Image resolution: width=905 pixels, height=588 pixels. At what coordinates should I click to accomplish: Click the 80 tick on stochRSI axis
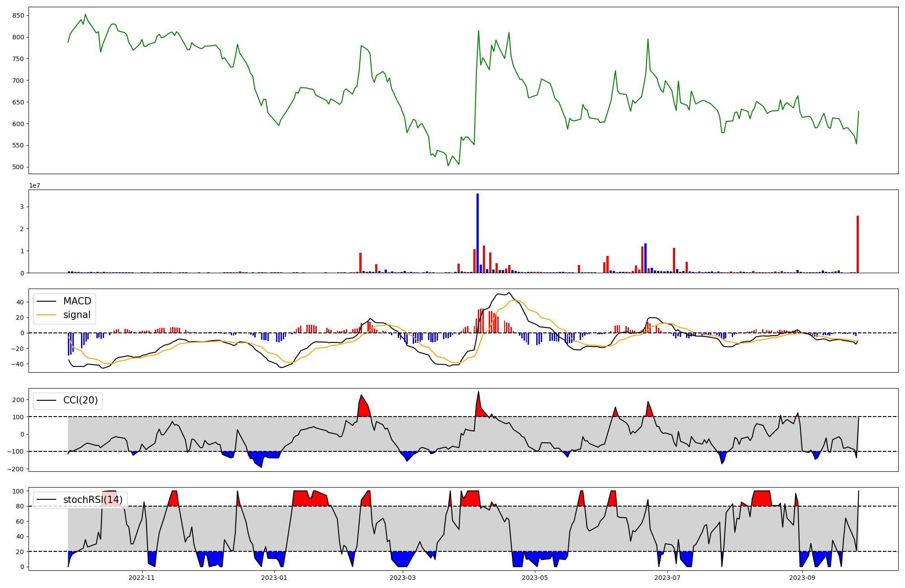point(20,506)
